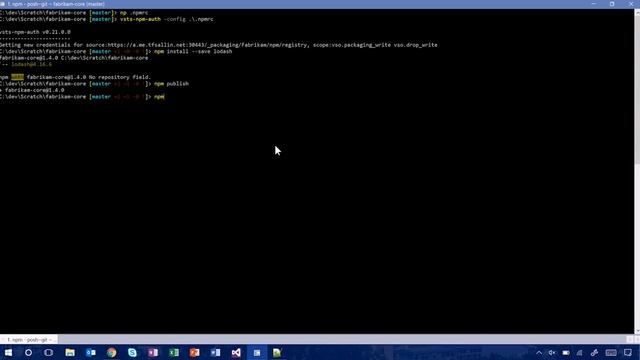
Task: Open network signal icon in tray
Action: click(580, 353)
